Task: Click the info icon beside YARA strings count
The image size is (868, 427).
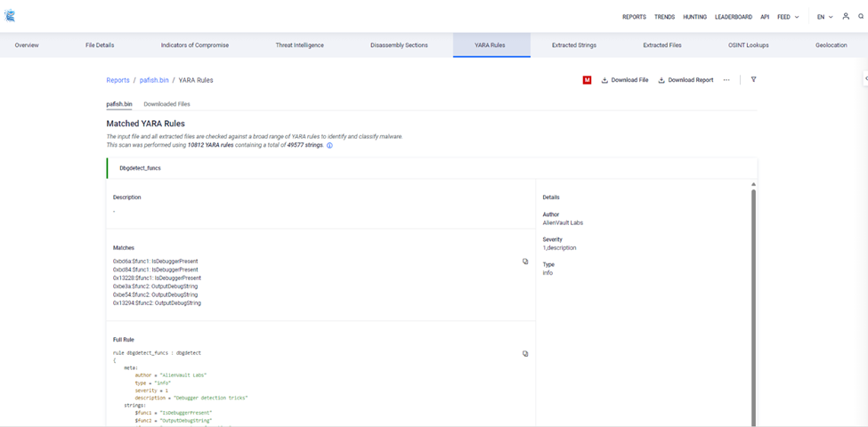Action: (x=330, y=145)
